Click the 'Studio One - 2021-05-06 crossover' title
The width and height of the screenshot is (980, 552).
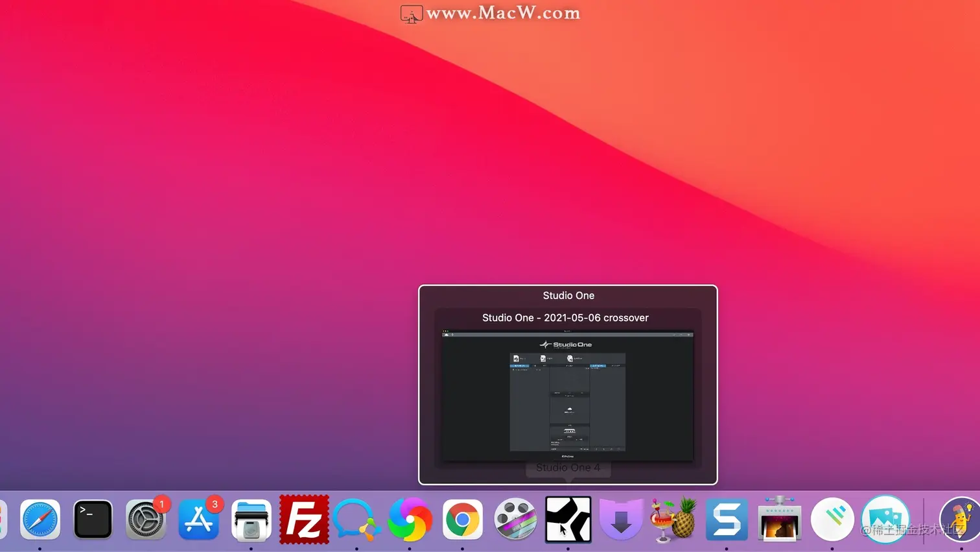coord(565,318)
